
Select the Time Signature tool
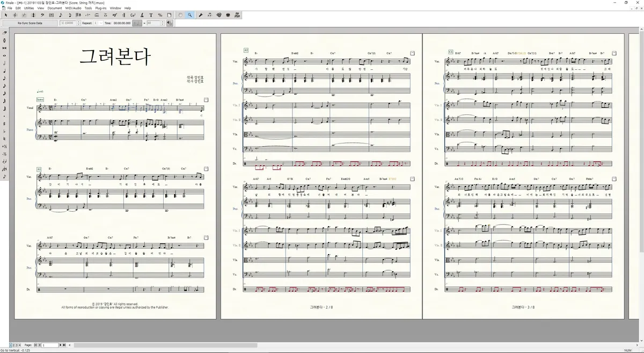33,15
